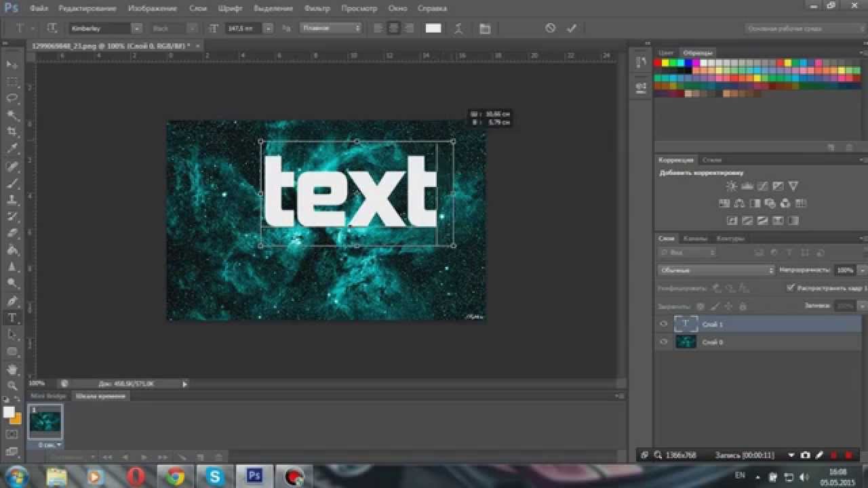The width and height of the screenshot is (868, 488).
Task: Open Create Warped Text option
Action: click(459, 28)
